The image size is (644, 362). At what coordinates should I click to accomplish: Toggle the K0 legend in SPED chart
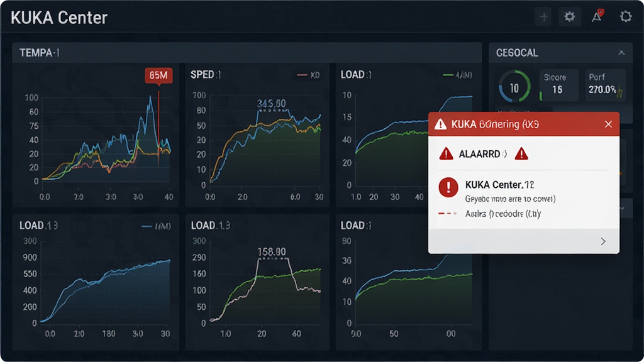(308, 75)
